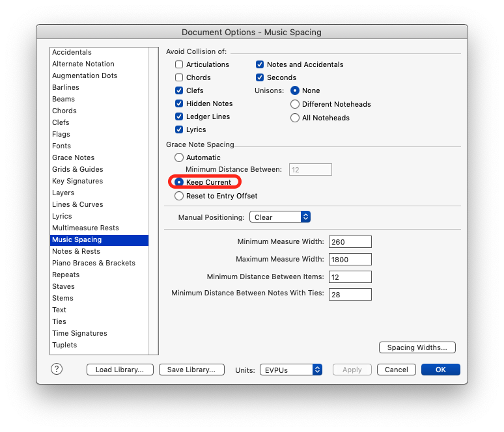
Task: Go to Grace Notes settings
Action: tap(73, 157)
